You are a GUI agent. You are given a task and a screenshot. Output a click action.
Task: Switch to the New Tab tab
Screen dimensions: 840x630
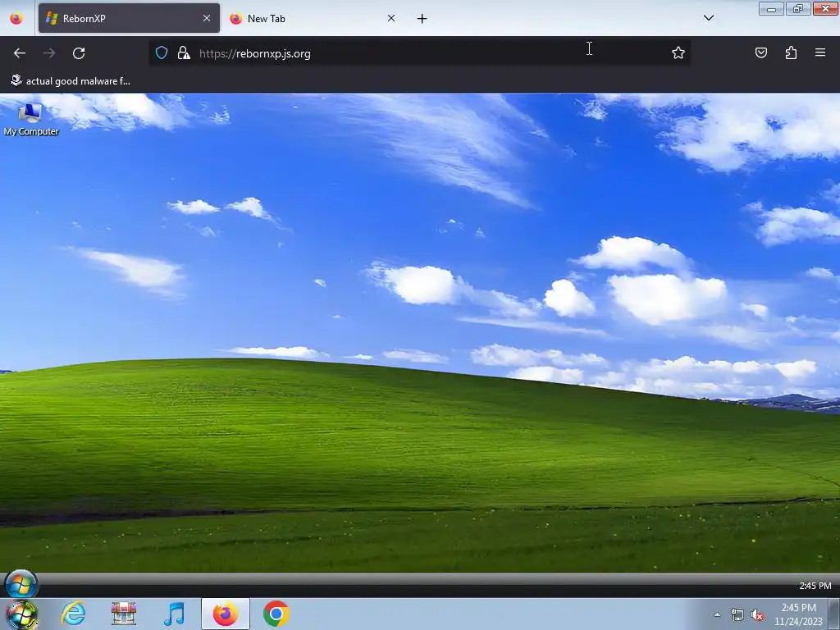[313, 18]
